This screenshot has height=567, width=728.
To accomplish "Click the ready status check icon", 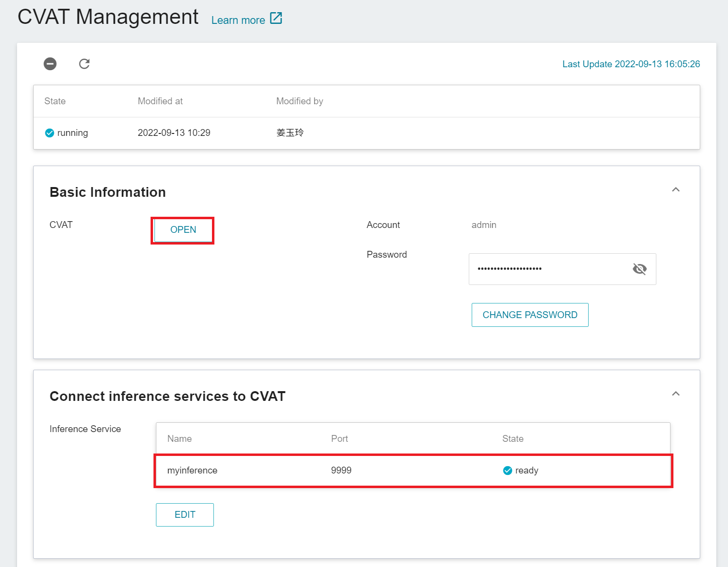I will (508, 471).
